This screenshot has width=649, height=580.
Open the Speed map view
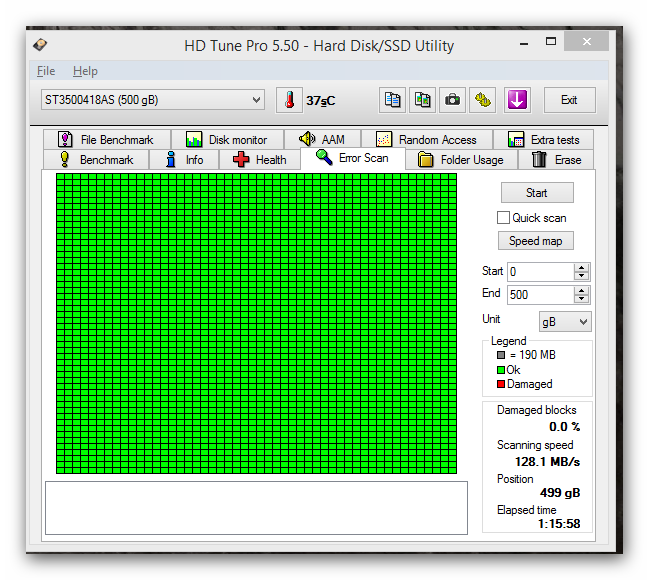(x=536, y=241)
